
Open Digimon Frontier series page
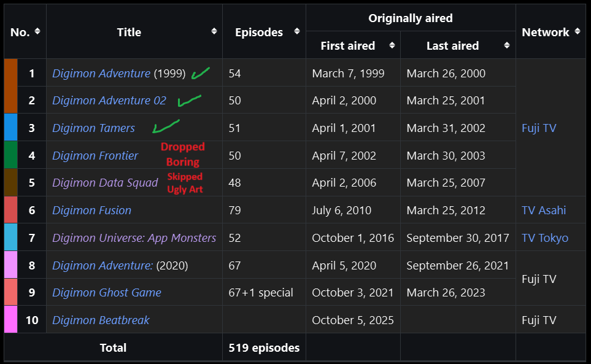[x=95, y=155]
